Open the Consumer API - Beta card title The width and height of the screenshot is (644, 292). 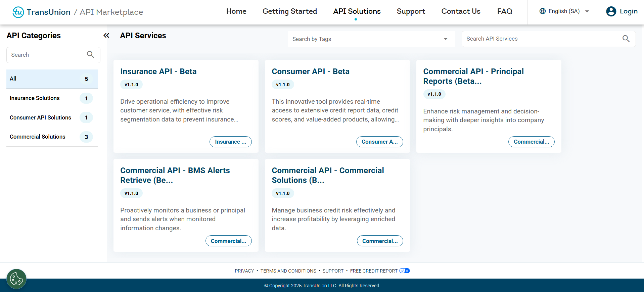(x=311, y=71)
